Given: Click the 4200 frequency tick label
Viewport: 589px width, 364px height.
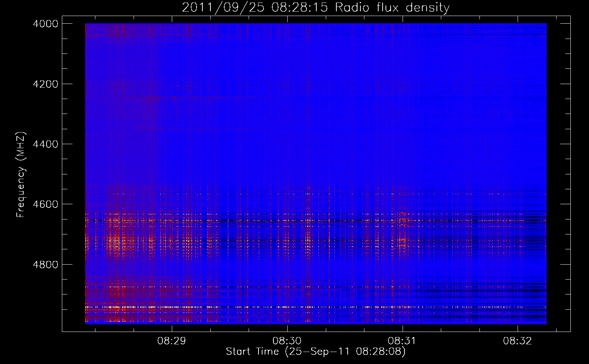Looking at the screenshot, I should pos(46,84).
